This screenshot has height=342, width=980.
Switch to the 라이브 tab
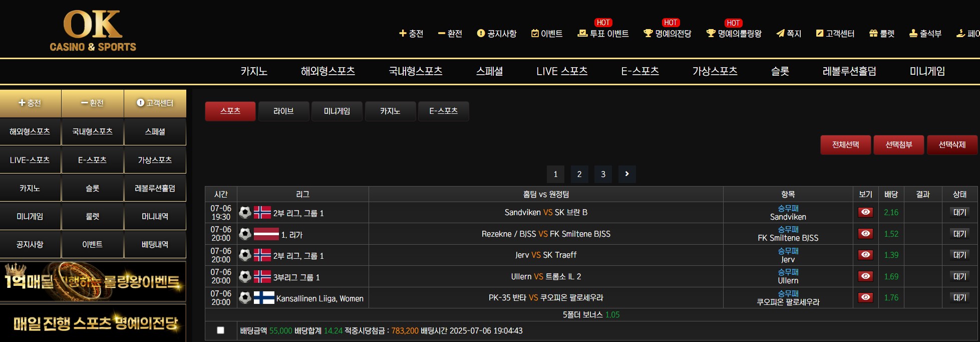(283, 111)
